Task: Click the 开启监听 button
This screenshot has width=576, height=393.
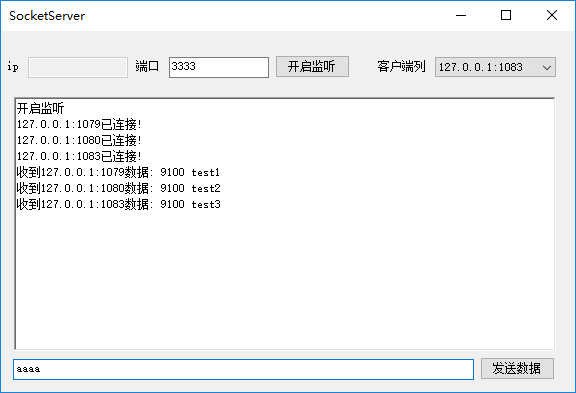Action: pyautogui.click(x=312, y=66)
